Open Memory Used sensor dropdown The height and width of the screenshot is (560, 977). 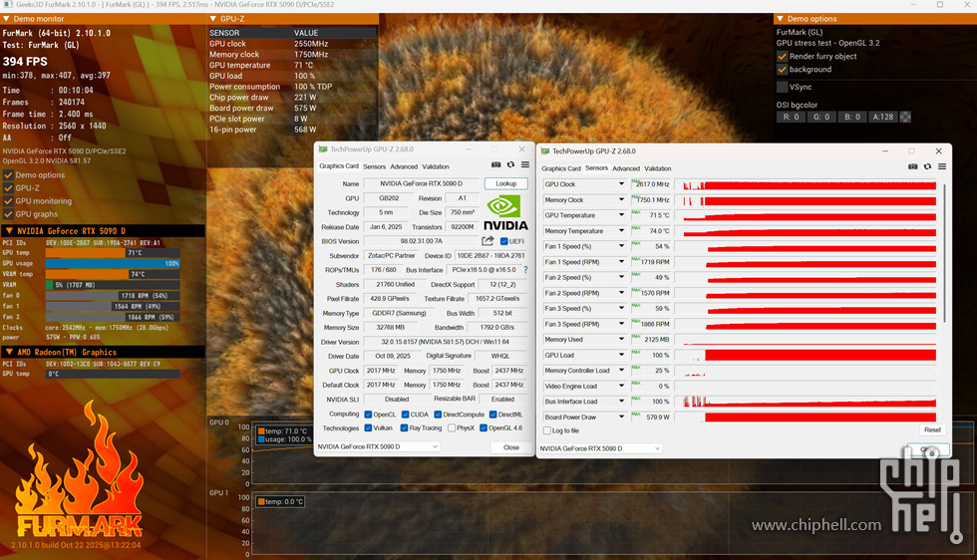point(620,339)
